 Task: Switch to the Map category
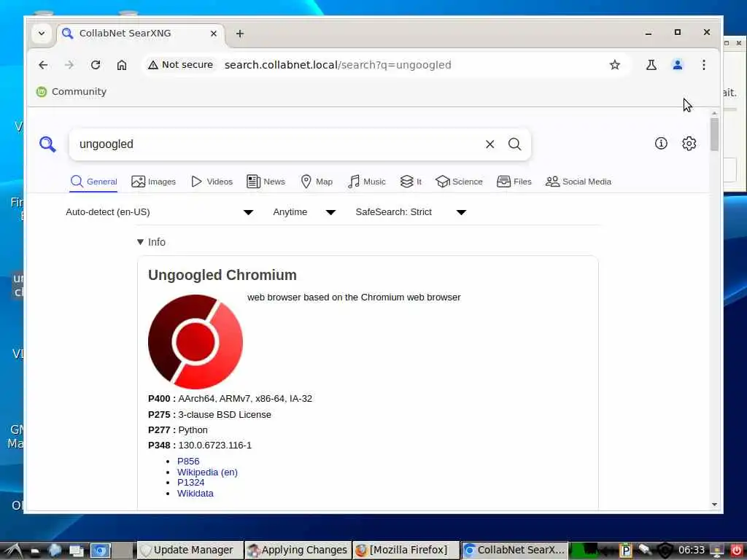coord(317,182)
